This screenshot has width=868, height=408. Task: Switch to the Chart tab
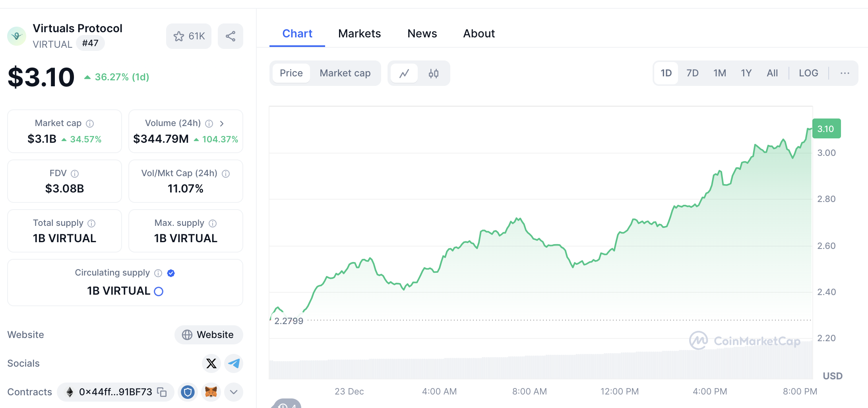click(297, 34)
